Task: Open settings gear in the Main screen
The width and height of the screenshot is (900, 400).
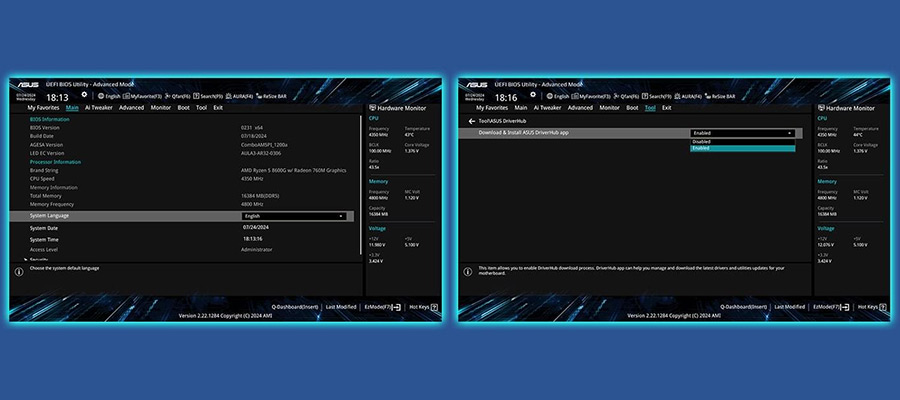Action: pyautogui.click(x=84, y=95)
